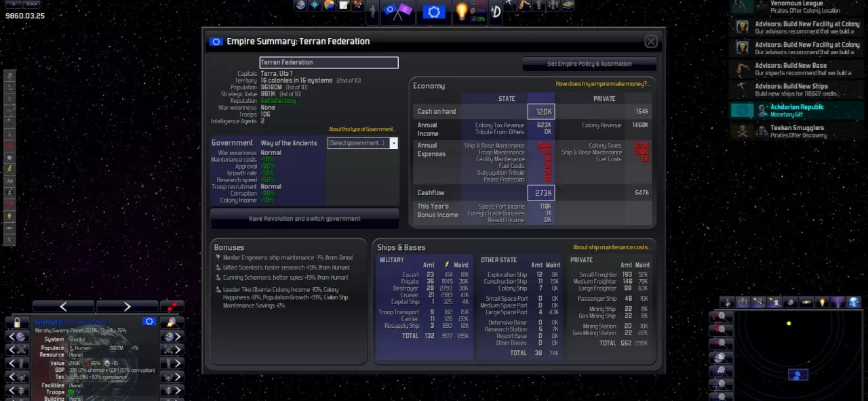Go to previous item with the left arrow button
This screenshot has height=401, width=868.
64,306
